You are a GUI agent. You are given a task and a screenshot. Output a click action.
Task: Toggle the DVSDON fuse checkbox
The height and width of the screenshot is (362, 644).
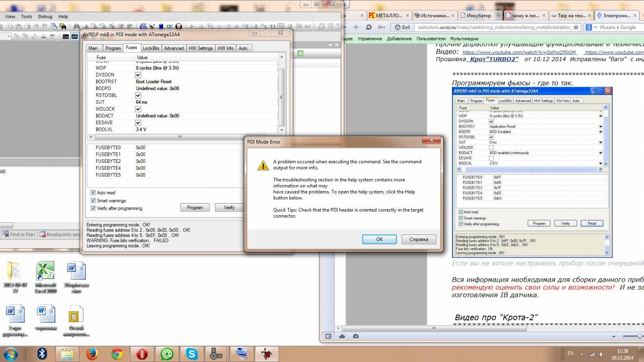(x=138, y=75)
